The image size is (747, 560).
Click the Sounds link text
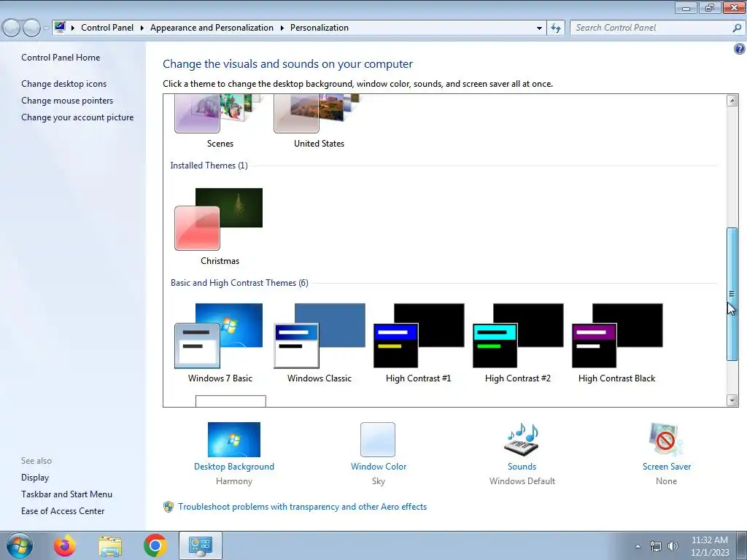point(522,467)
